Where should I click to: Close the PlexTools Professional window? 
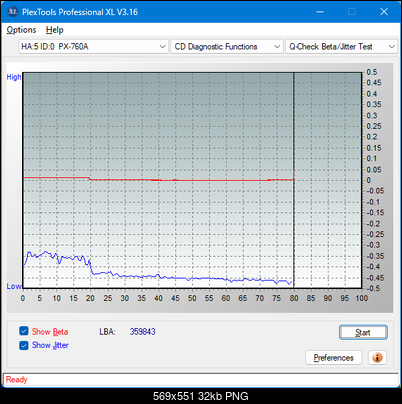[x=384, y=12]
